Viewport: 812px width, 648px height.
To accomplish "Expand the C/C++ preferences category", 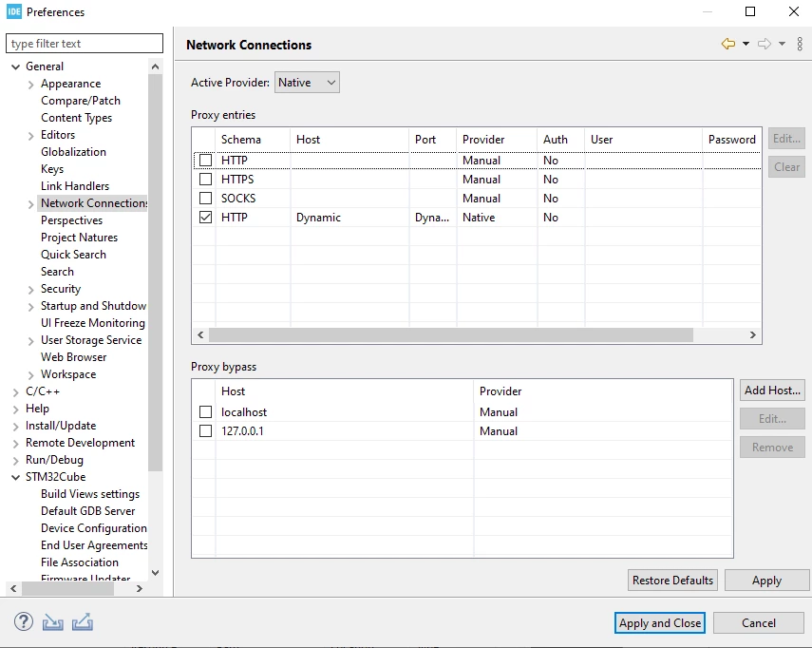I will pyautogui.click(x=16, y=392).
